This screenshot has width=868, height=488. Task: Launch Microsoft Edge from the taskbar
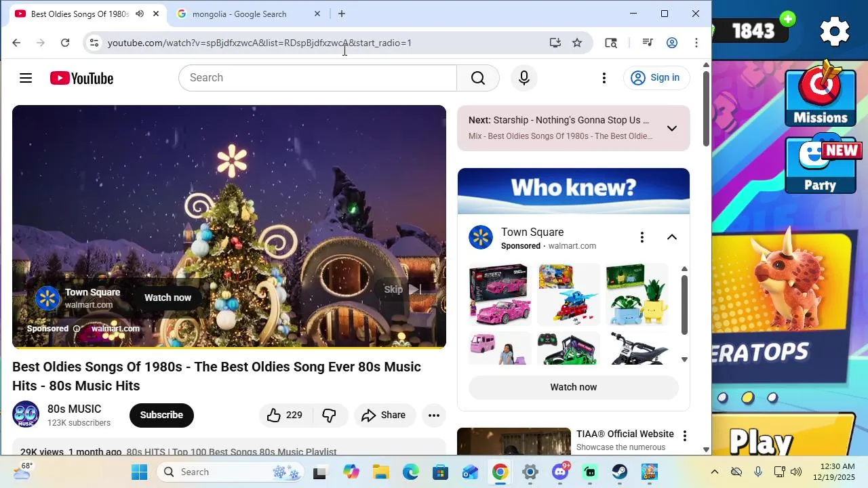(x=410, y=472)
